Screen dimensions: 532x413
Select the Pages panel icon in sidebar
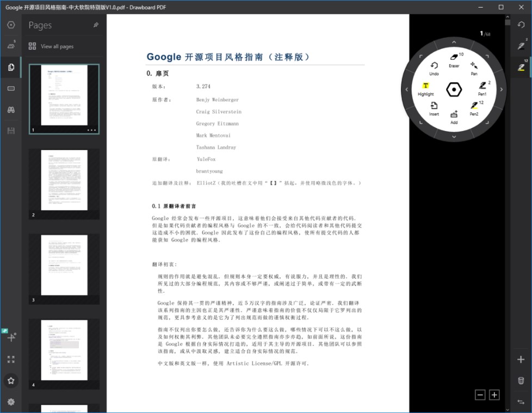11,67
